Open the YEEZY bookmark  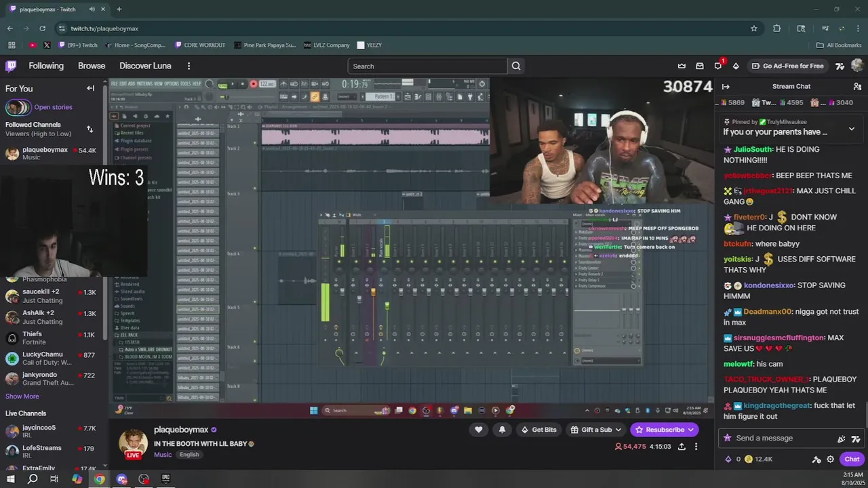[x=370, y=45]
